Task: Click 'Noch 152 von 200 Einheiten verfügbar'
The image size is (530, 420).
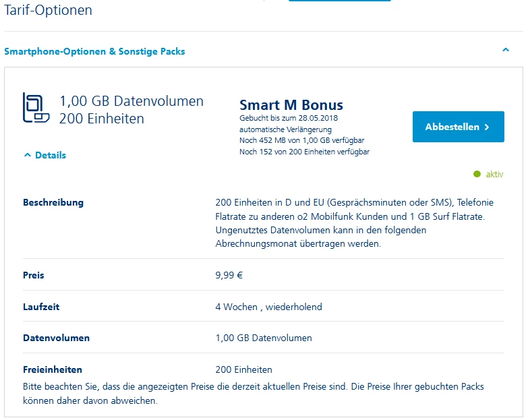Action: [x=305, y=152]
